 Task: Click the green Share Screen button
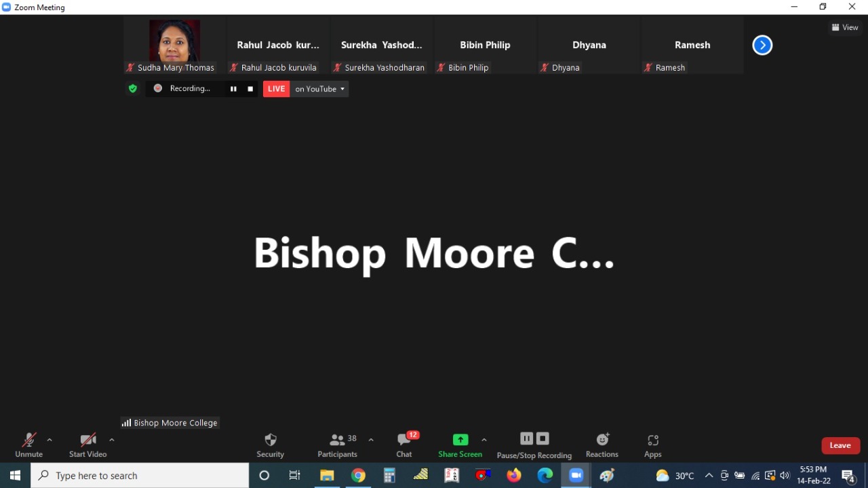point(460,445)
